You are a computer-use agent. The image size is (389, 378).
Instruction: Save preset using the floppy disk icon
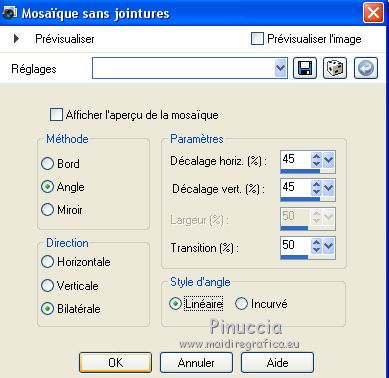pos(305,68)
